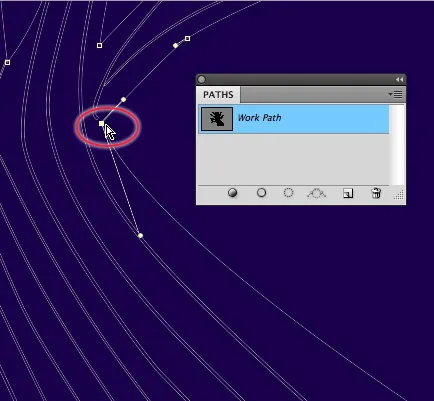The image size is (434, 401).
Task: Open the Paths panel options menu
Action: pos(395,95)
